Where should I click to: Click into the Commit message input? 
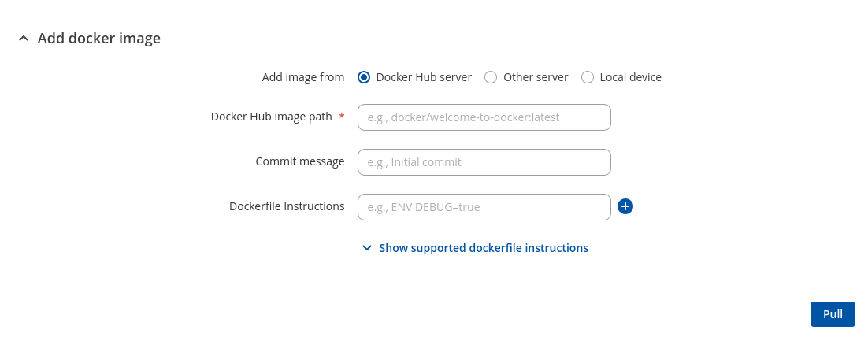(484, 162)
